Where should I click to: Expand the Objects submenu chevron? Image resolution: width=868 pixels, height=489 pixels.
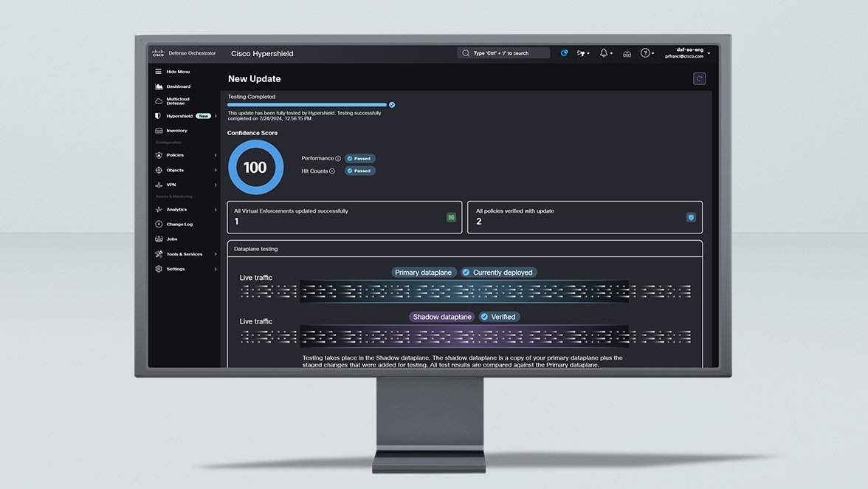click(x=216, y=171)
